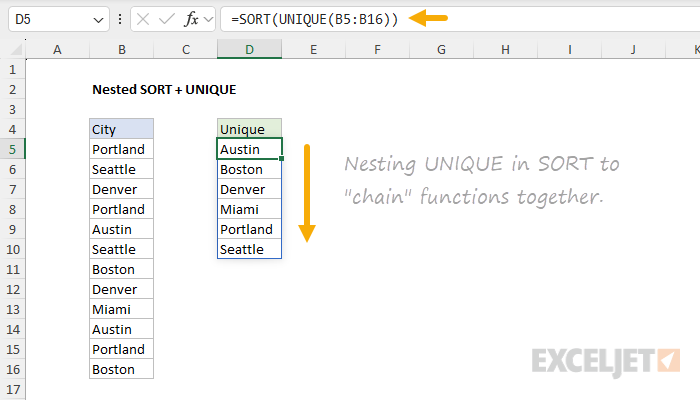Viewport: 700px width, 400px height.
Task: Click the 'Unique' header cell
Action: (x=250, y=129)
